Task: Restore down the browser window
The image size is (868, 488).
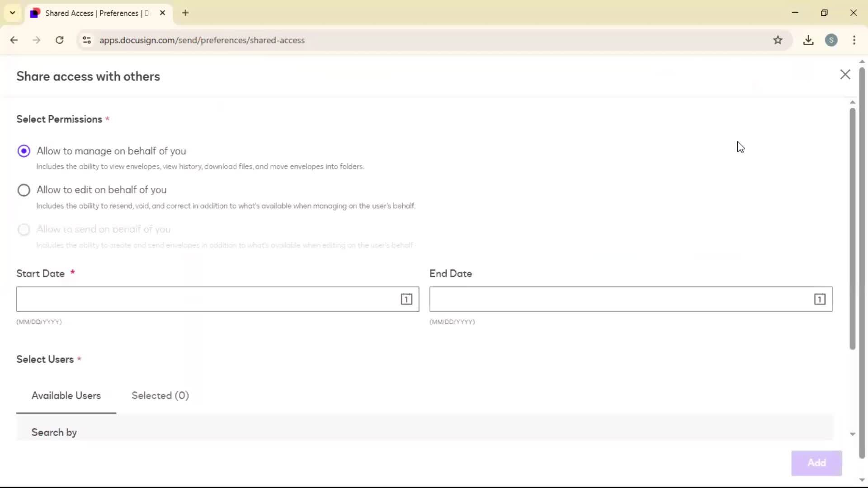Action: click(x=824, y=13)
